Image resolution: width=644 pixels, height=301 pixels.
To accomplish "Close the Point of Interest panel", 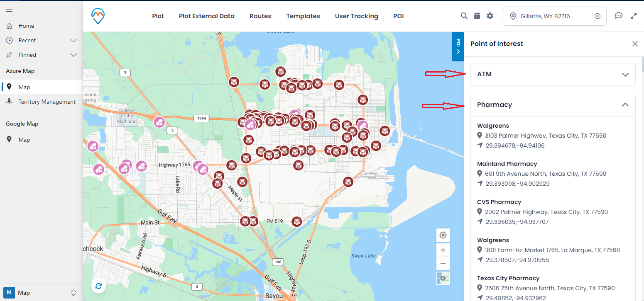I will 635,44.
